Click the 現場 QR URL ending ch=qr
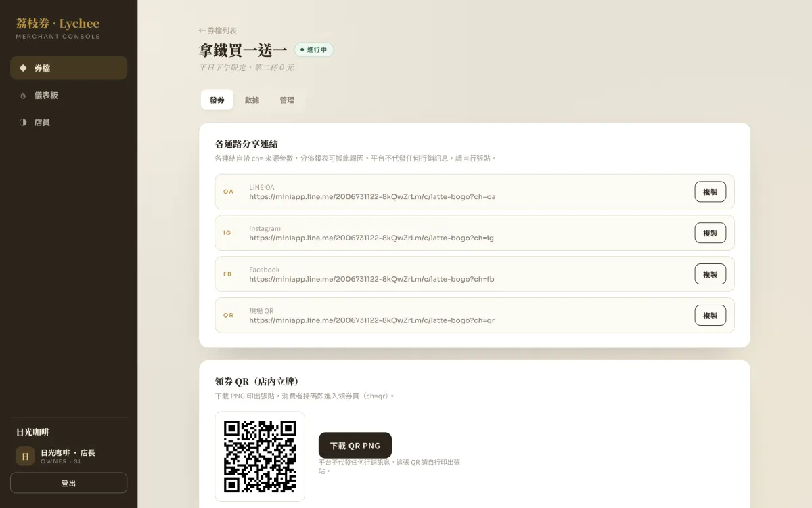The height and width of the screenshot is (508, 812). pyautogui.click(x=371, y=320)
